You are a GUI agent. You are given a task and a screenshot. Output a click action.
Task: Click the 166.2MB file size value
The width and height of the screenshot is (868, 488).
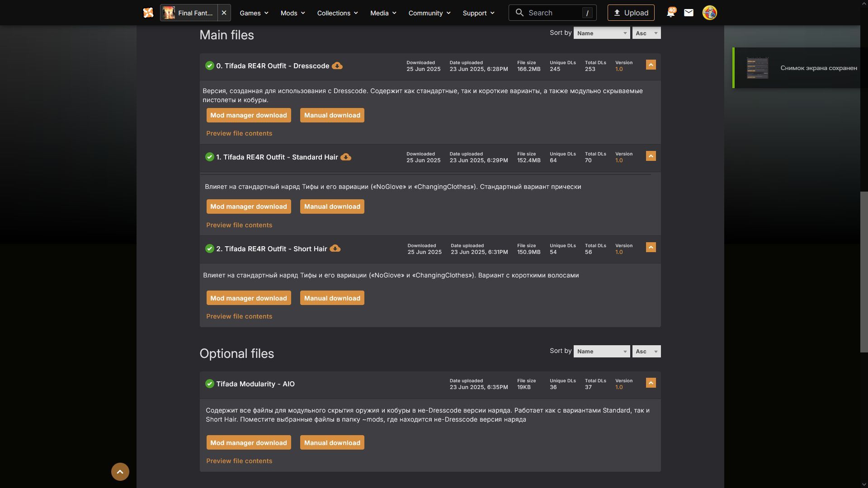tap(529, 69)
